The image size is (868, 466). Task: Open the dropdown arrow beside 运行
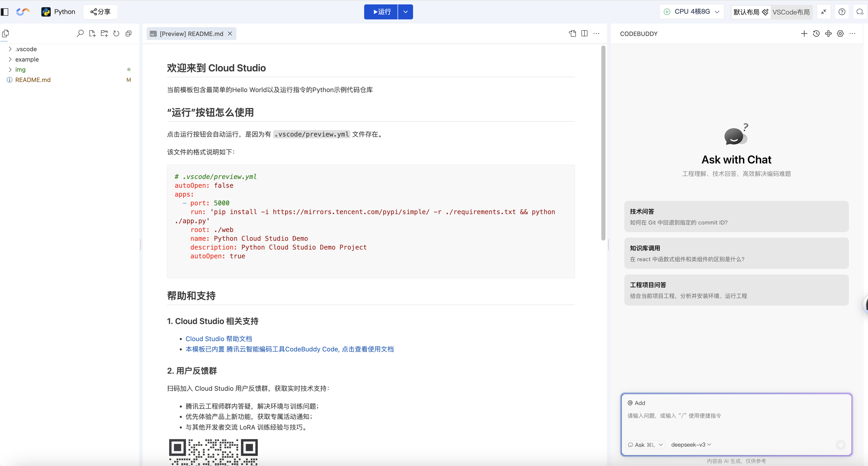tap(405, 12)
